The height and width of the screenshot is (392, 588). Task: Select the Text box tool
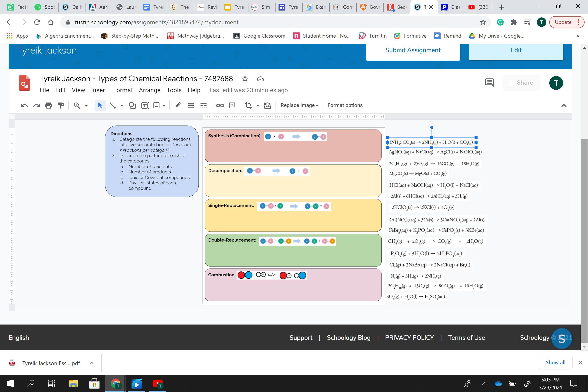coord(145,106)
